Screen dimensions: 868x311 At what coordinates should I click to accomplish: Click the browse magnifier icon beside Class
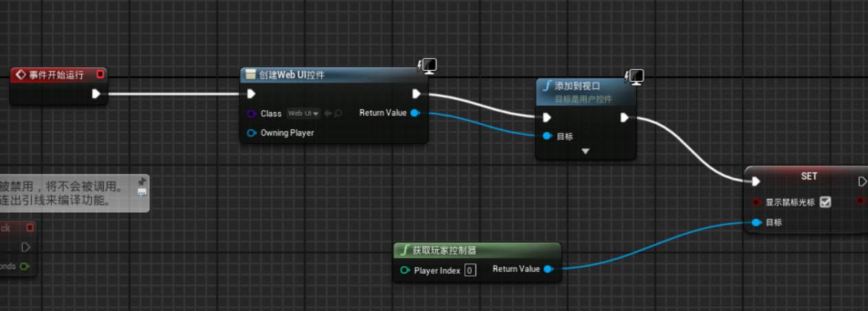(x=338, y=114)
